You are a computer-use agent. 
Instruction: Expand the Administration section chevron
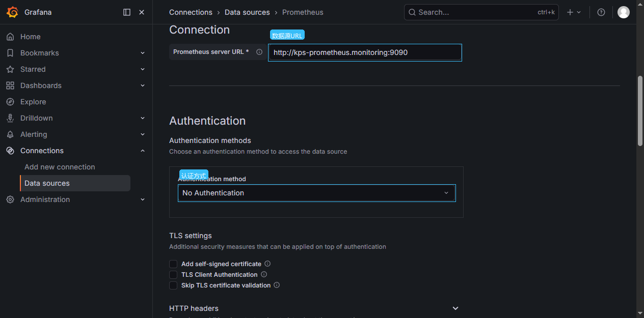pos(143,199)
